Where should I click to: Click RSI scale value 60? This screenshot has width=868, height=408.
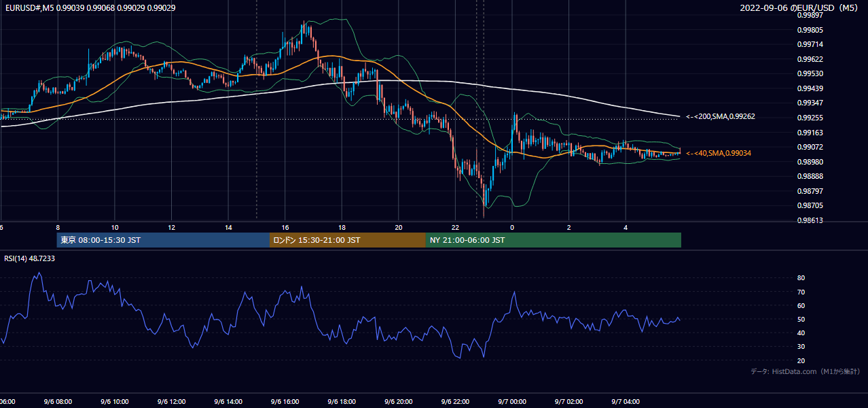[801, 305]
